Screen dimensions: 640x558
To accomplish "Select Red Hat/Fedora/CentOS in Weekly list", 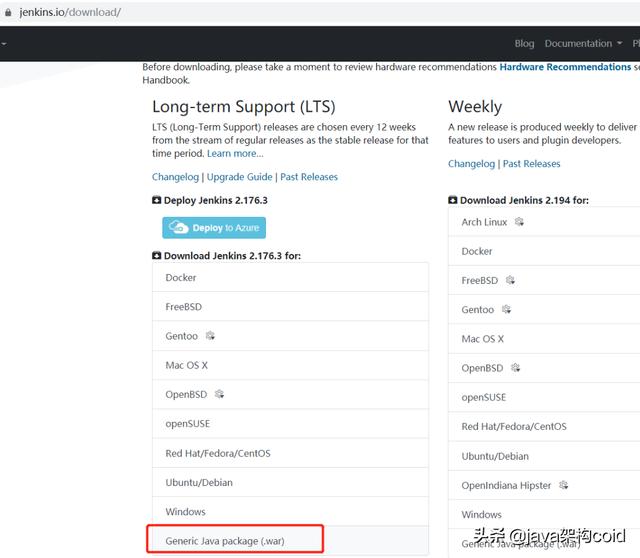I will pos(544,427).
